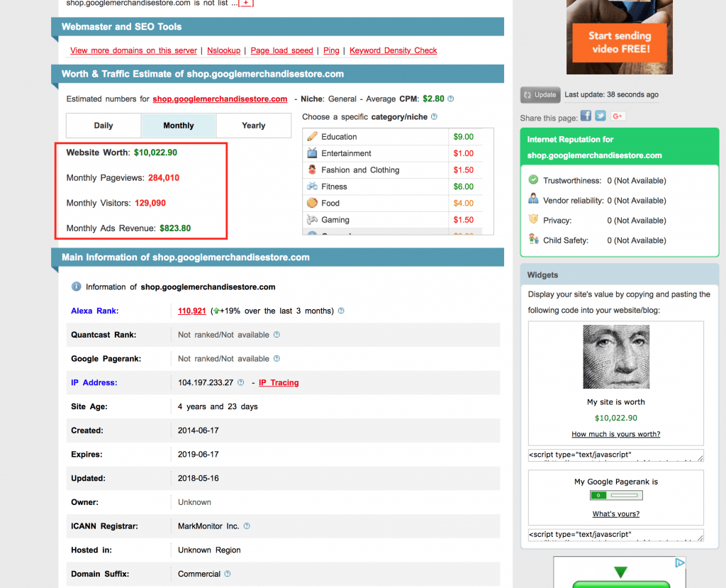The image size is (726, 588).
Task: Open the Alexa rank 110,921 link
Action: 191,311
